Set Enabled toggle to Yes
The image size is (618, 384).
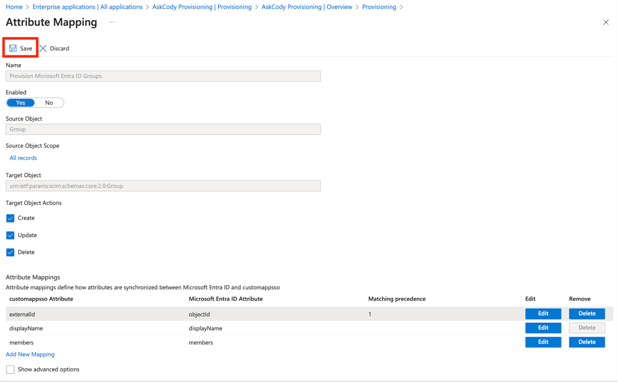(x=20, y=103)
